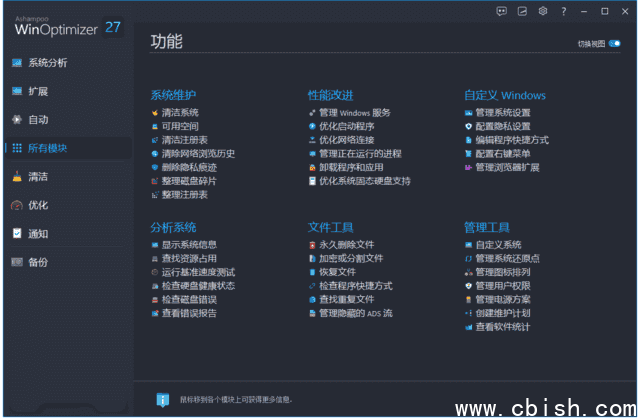
Task: Click the 自定义 Windows category heading
Action: point(505,95)
